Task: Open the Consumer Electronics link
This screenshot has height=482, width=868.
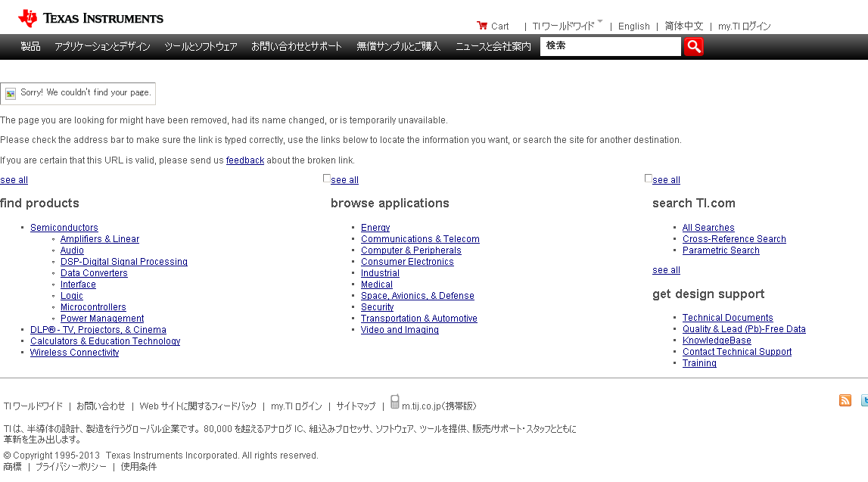Action: (407, 262)
